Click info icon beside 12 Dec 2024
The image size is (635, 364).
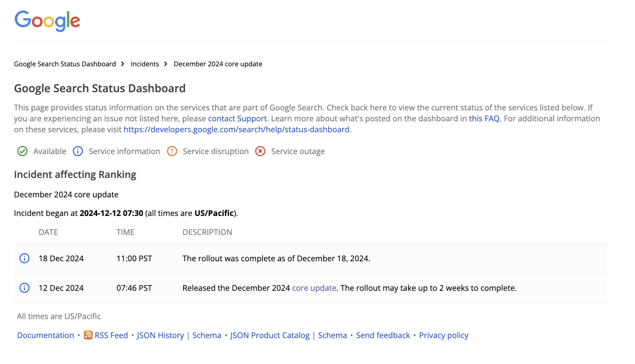coord(25,288)
